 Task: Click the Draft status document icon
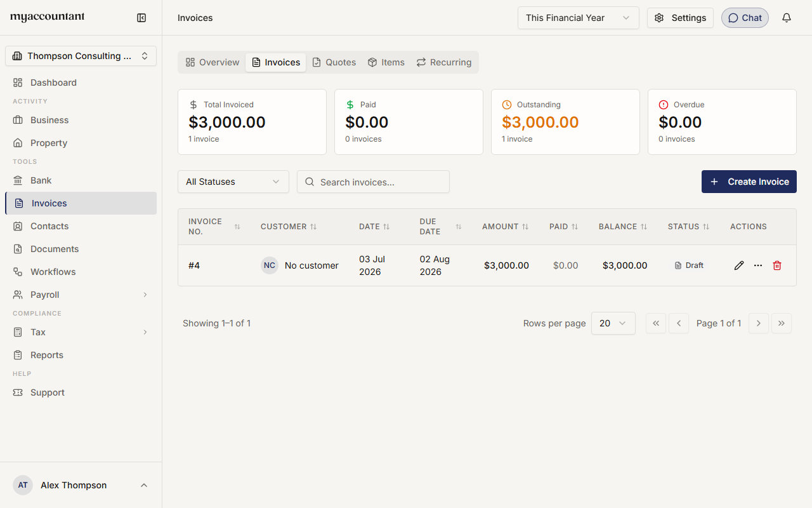[678, 265]
